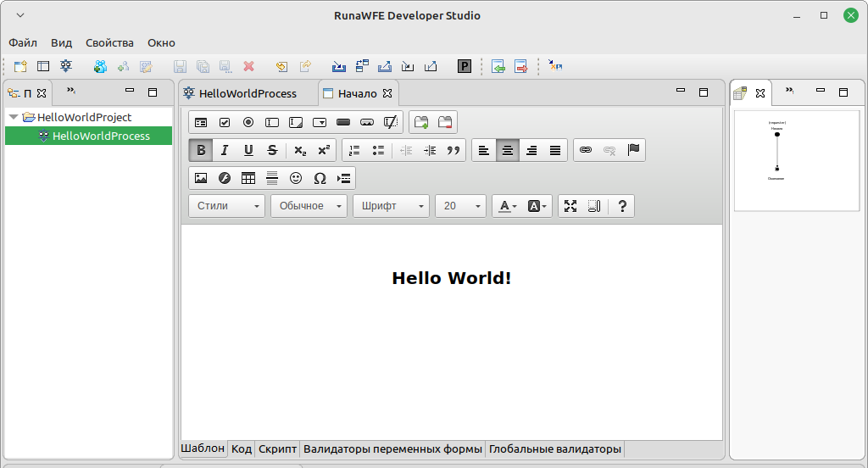
Task: Toggle superscript formatting
Action: pos(324,150)
